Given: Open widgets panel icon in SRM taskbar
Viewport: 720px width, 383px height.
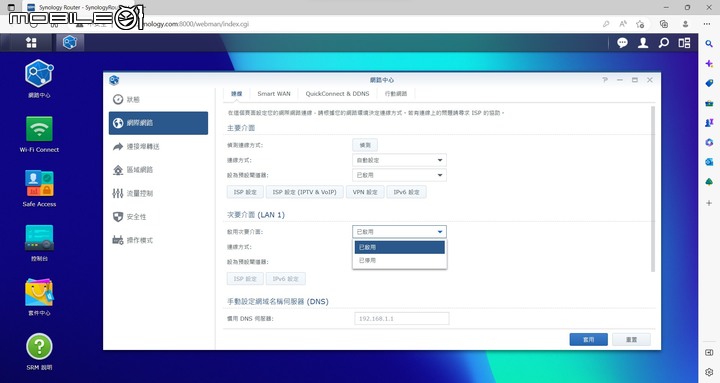Looking at the screenshot, I should click(684, 43).
